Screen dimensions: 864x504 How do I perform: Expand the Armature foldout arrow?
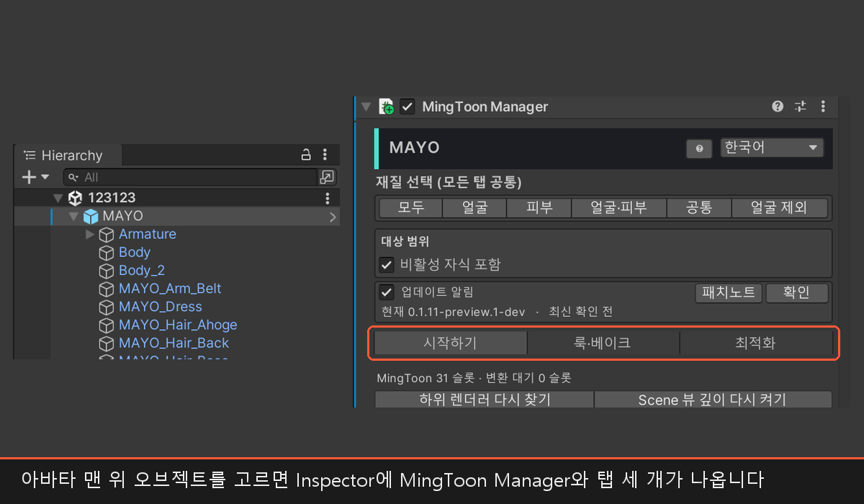[x=89, y=235]
